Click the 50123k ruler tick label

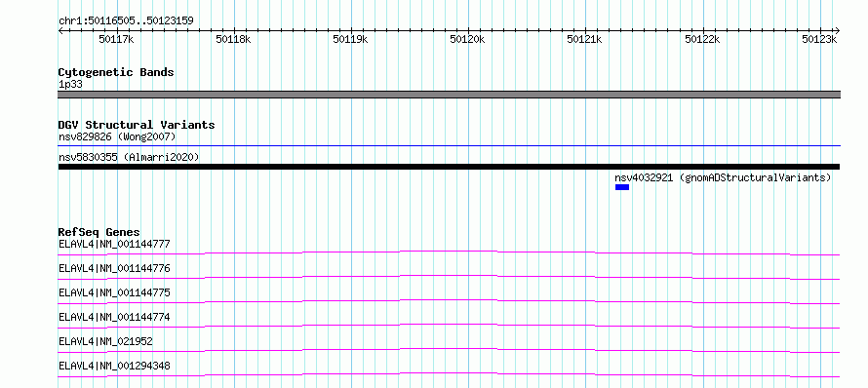[x=820, y=39]
